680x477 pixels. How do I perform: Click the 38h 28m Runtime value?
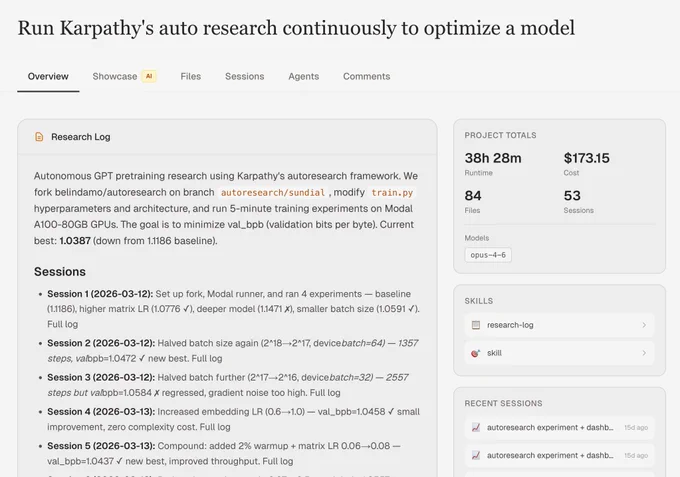click(493, 158)
